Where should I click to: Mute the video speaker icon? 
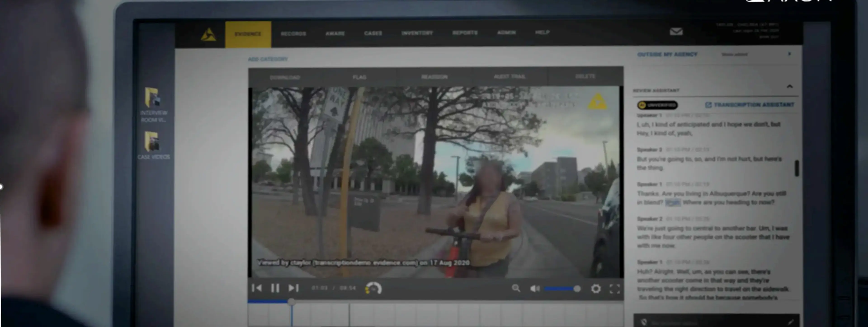click(x=535, y=289)
